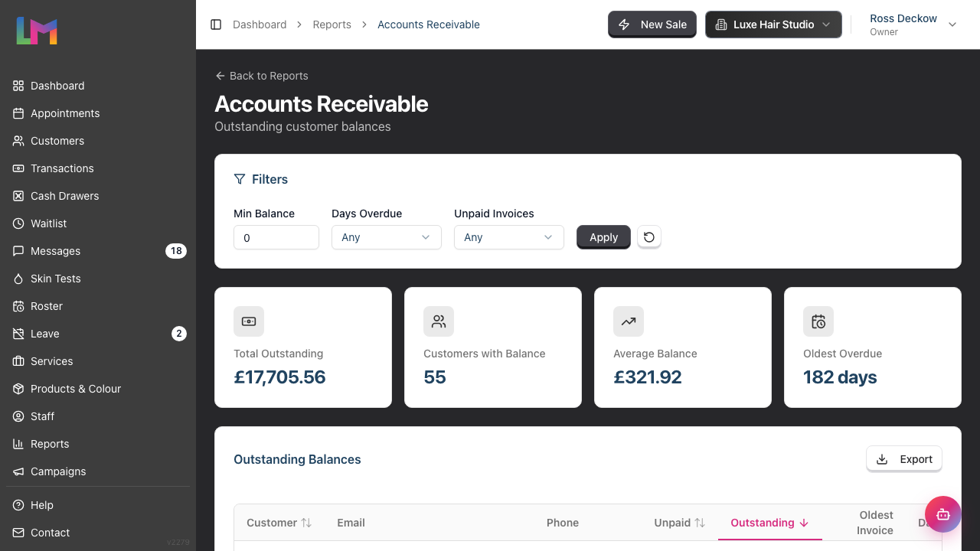Click the Filters funnel icon
980x551 pixels.
tap(240, 179)
